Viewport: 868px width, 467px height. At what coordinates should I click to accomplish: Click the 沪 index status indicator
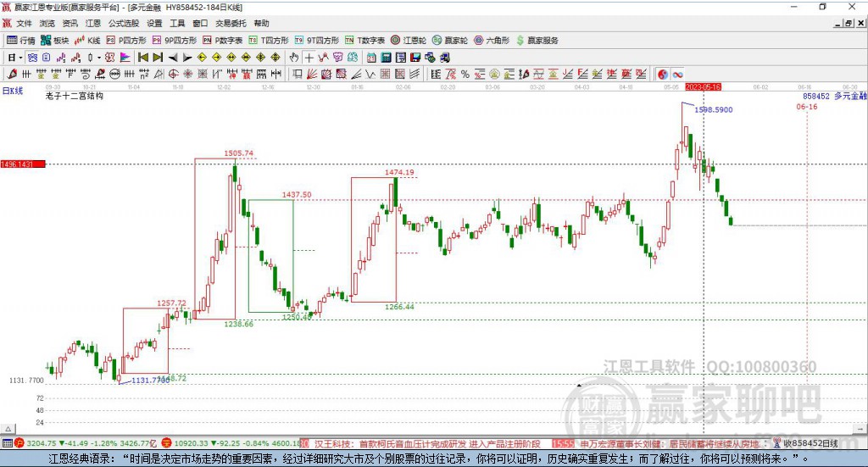pyautogui.click(x=19, y=443)
